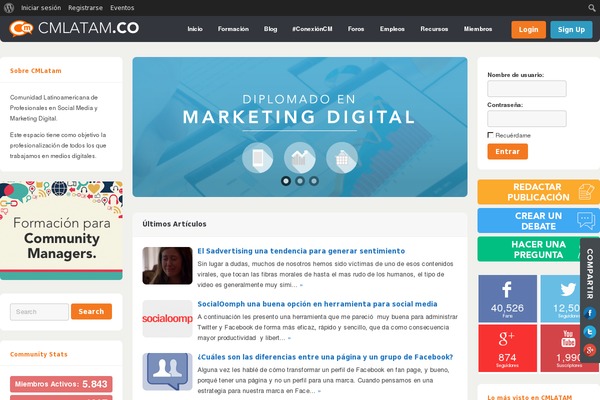The height and width of the screenshot is (400, 600).
Task: Open the Formación menu item
Action: pos(233,29)
